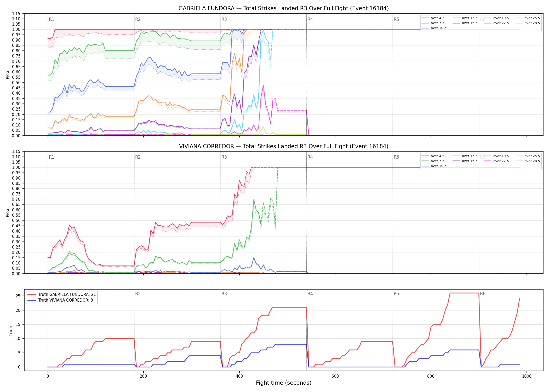Image resolution: width=549 pixels, height=392 pixels.
Task: Click the R4 marker in Fundora chart
Action: [x=310, y=19]
